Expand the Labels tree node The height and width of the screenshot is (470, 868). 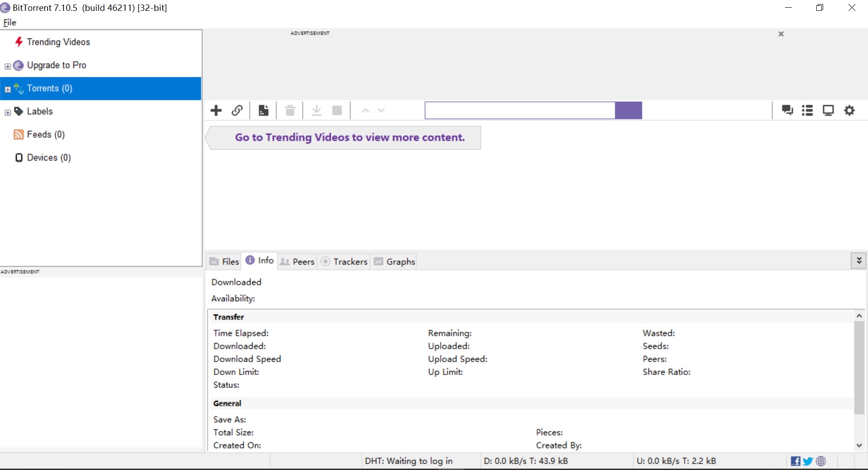point(8,112)
